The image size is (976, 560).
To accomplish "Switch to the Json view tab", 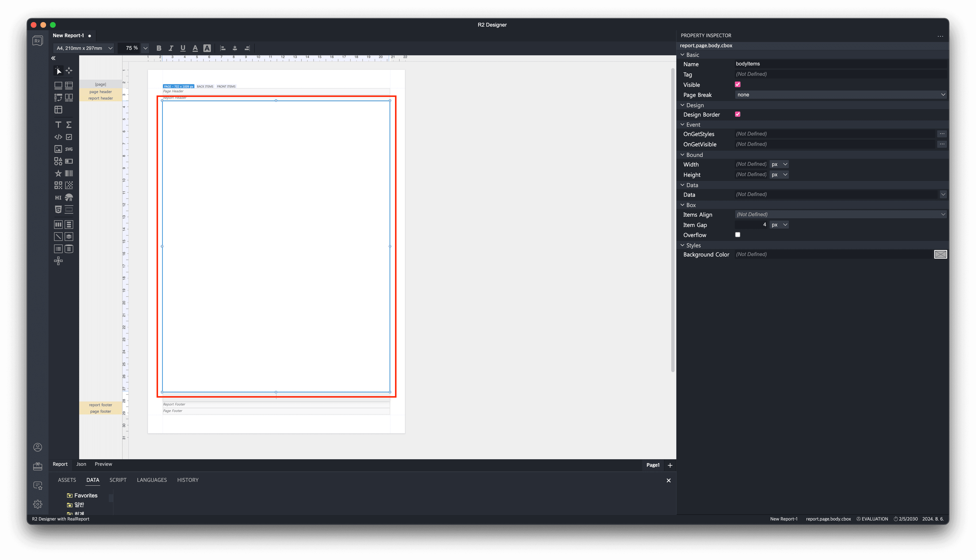I will (81, 464).
